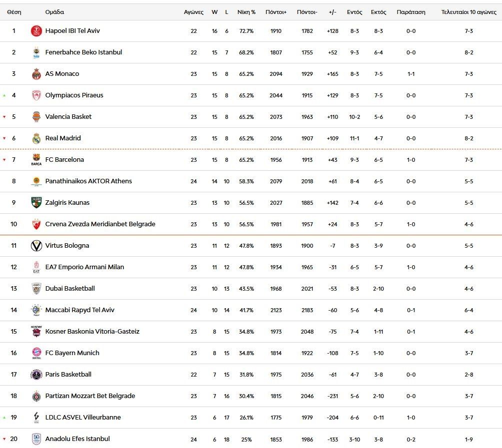Sort by the Αγώνες column header

click(x=193, y=12)
